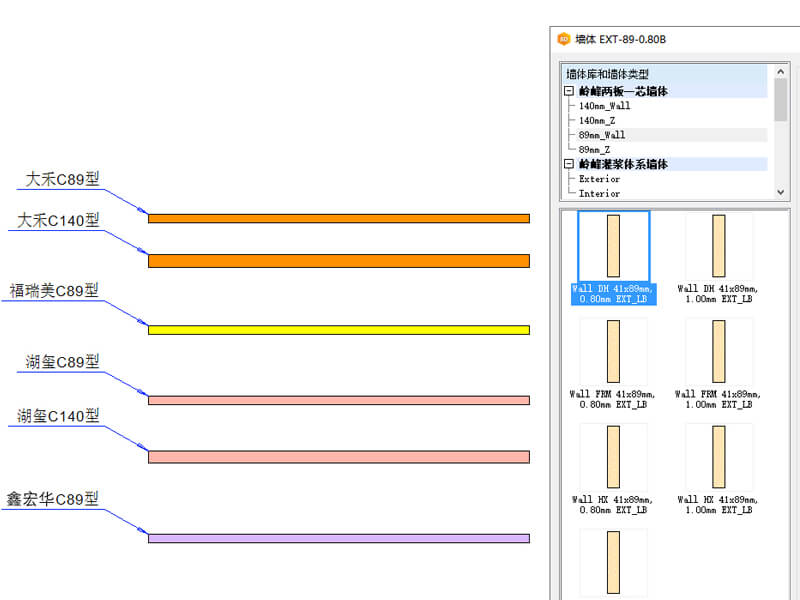800x600 pixels.
Task: Click the 大禾C140型 drawing label
Action: pyautogui.click(x=58, y=220)
